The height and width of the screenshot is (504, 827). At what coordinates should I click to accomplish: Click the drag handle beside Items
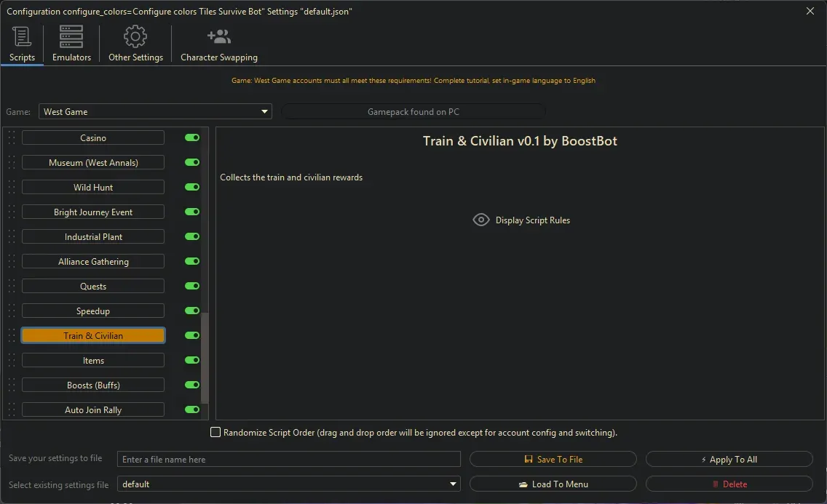[x=12, y=361]
